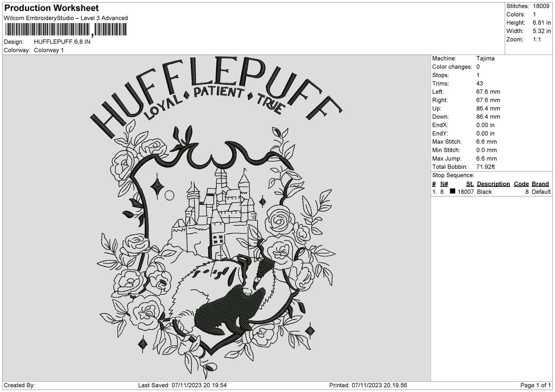The image size is (555, 392).
Task: Click the 'Printed: 07/11/2023 20.19.56' text
Action: click(368, 386)
